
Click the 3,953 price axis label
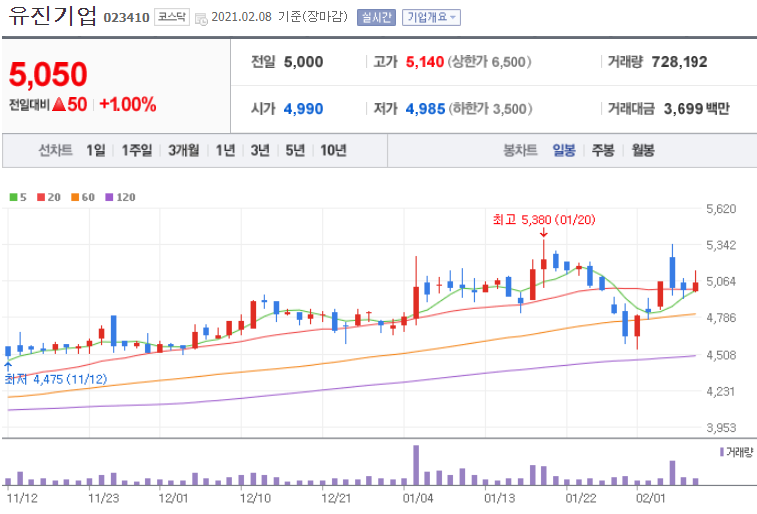coord(721,428)
